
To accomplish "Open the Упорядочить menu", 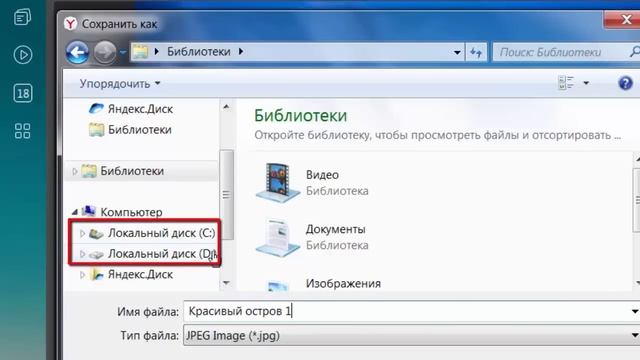I will pos(120,84).
